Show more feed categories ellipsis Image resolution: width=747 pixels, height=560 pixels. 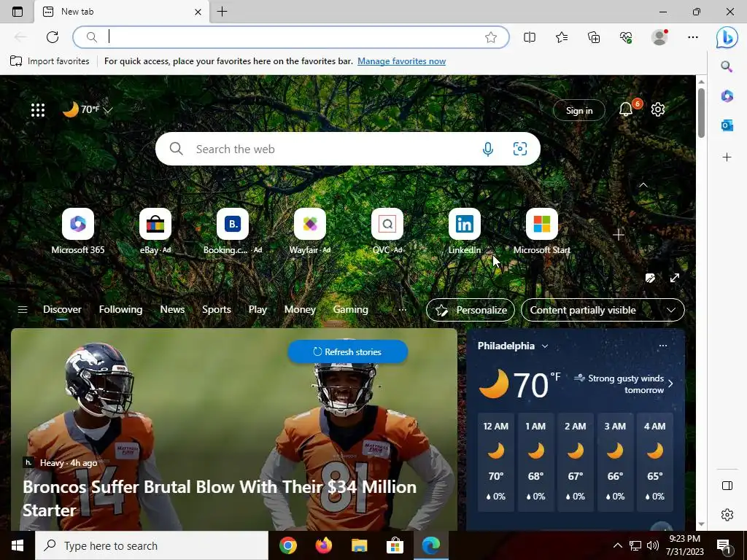(x=402, y=309)
